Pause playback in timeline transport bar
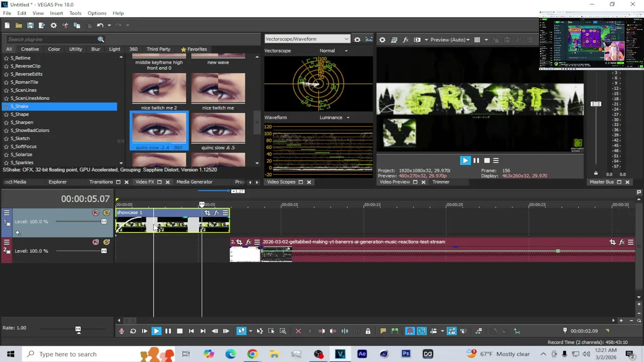 (x=168, y=331)
